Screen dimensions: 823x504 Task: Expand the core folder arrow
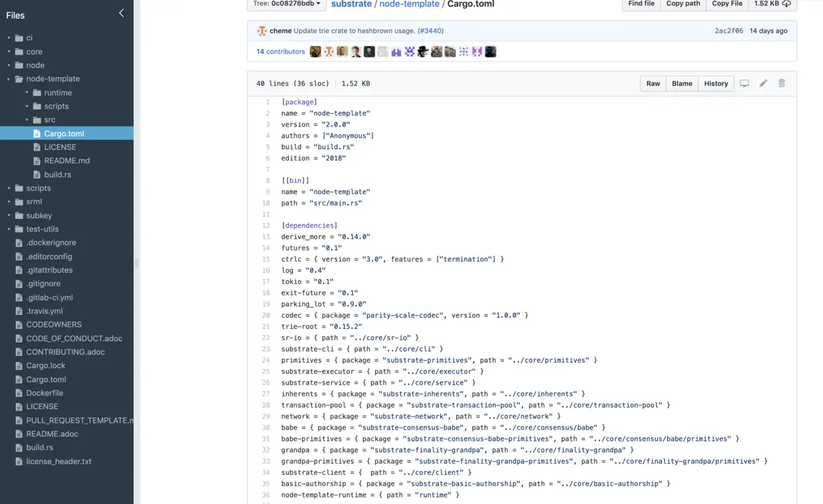[x=9, y=52]
